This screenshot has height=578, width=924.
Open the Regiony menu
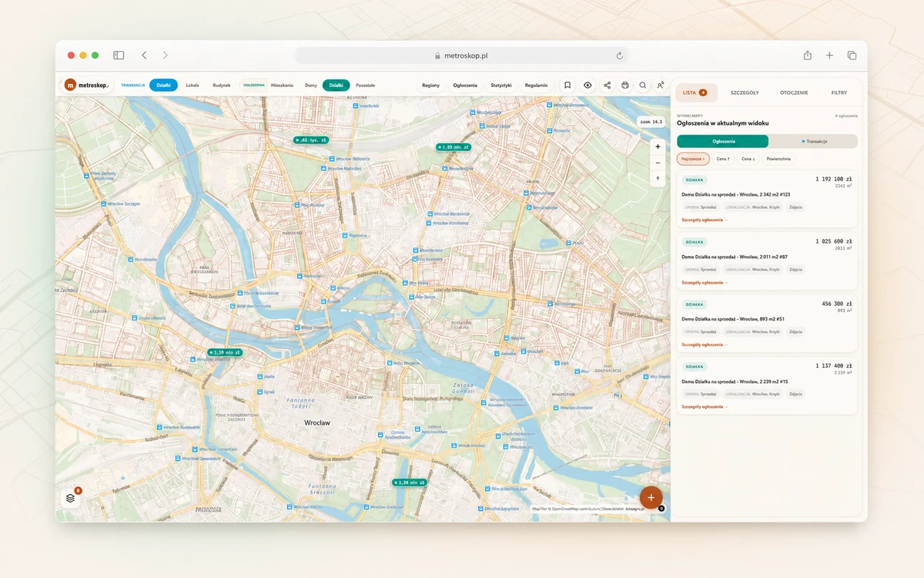[x=430, y=86]
